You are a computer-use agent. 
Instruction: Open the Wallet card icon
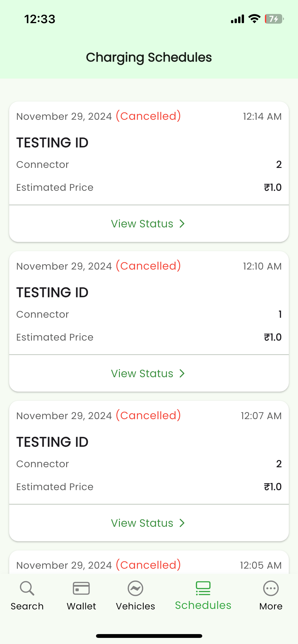tap(81, 588)
